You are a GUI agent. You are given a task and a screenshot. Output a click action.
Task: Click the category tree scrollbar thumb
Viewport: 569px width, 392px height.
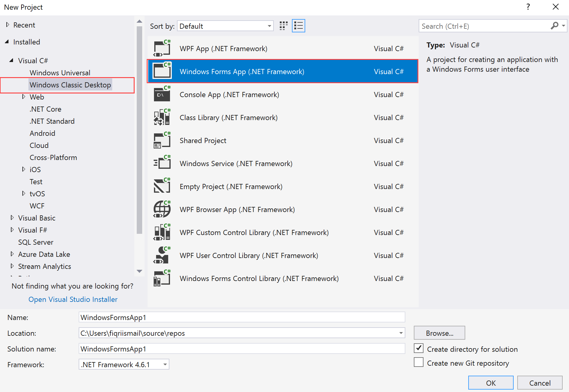[x=139, y=130]
